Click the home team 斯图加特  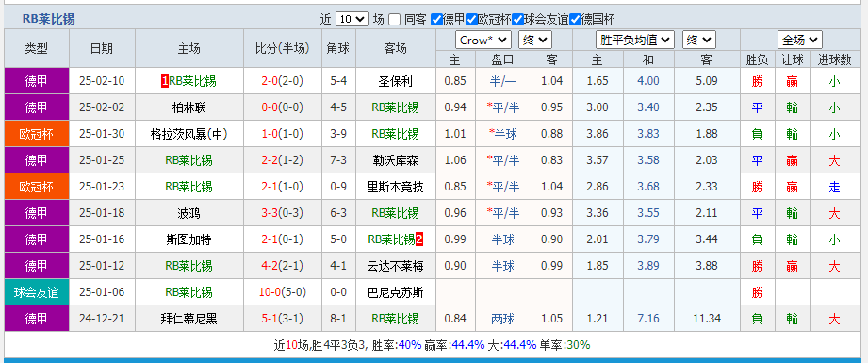(x=188, y=239)
